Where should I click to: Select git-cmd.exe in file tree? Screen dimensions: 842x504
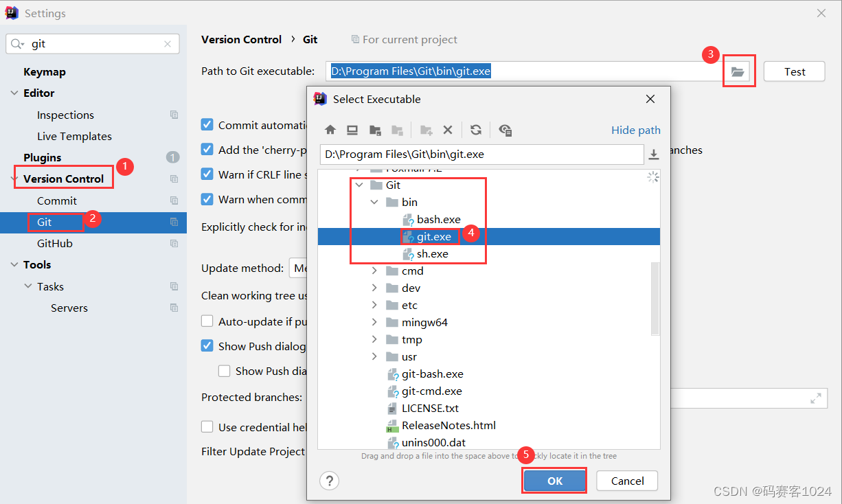432,391
